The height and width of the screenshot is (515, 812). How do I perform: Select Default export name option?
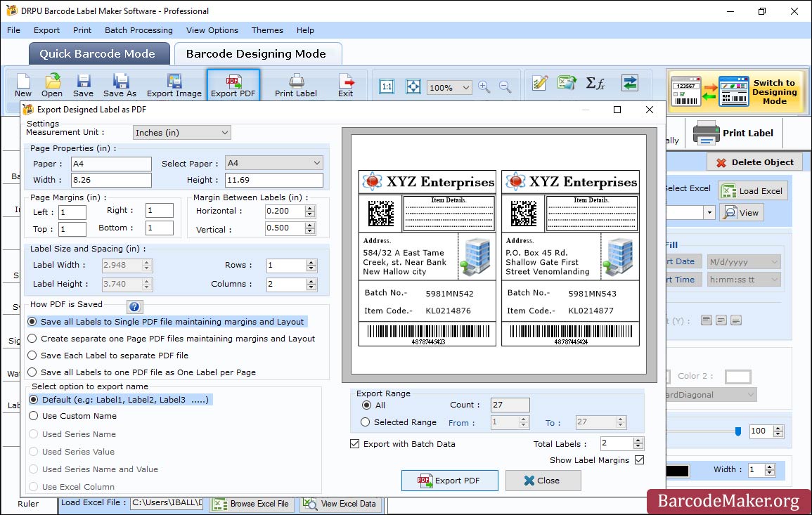click(x=120, y=400)
